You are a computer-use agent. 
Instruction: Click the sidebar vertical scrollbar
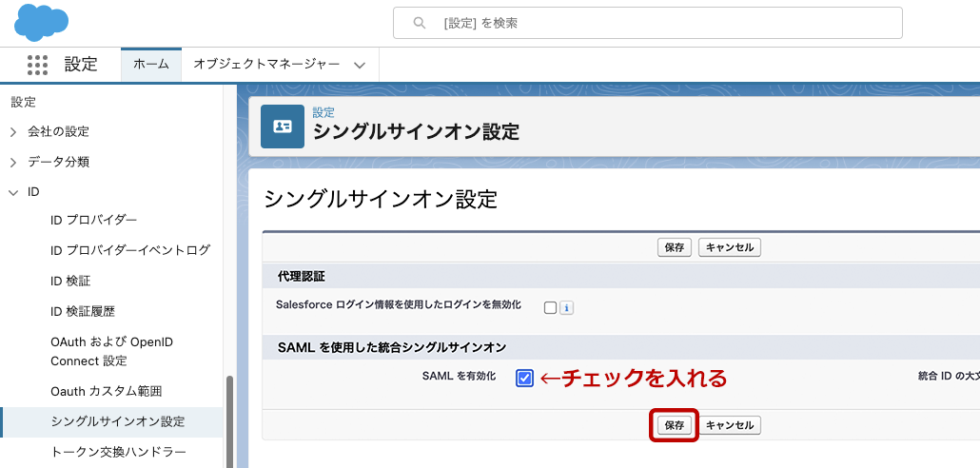(228, 419)
